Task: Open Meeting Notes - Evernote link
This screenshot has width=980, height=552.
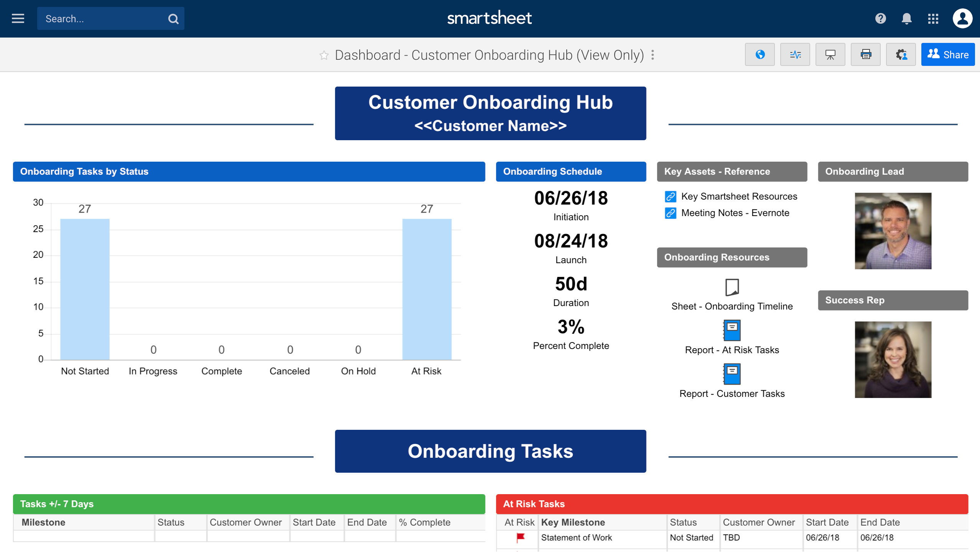Action: coord(735,213)
